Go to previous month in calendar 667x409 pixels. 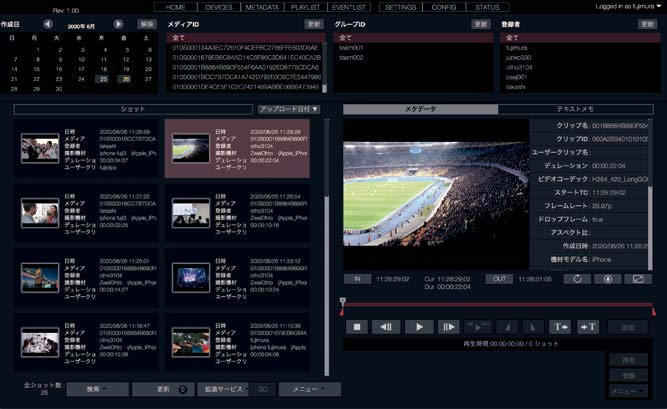[x=48, y=23]
